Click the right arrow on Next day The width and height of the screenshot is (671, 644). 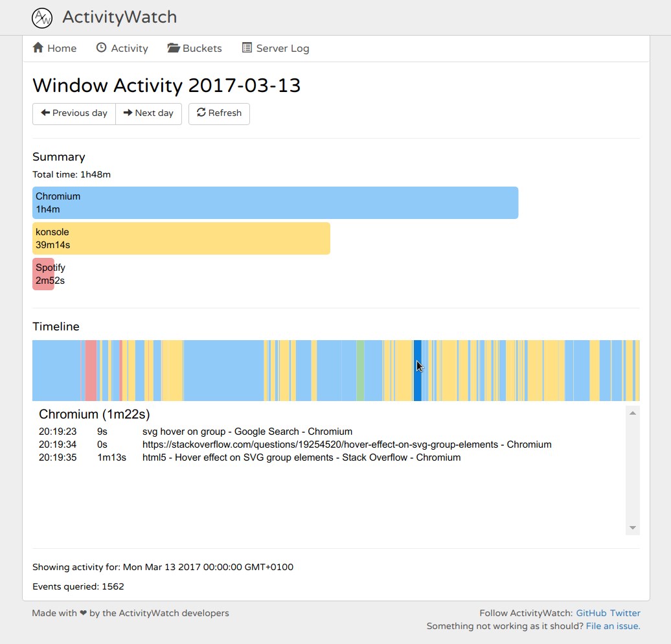[128, 113]
